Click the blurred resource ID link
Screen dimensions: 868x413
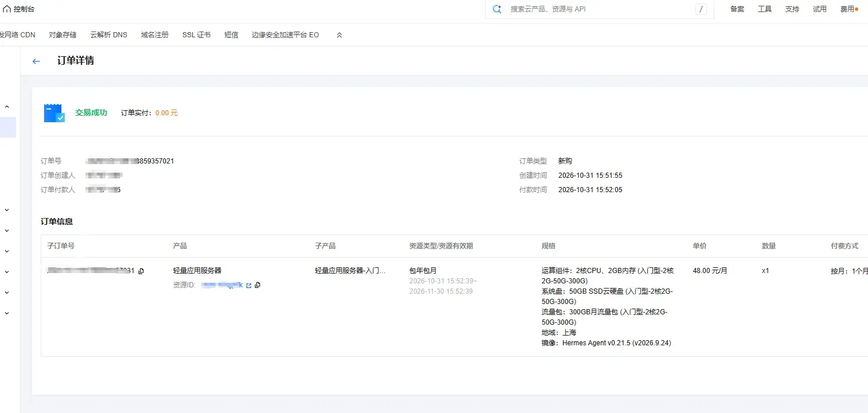pos(222,285)
